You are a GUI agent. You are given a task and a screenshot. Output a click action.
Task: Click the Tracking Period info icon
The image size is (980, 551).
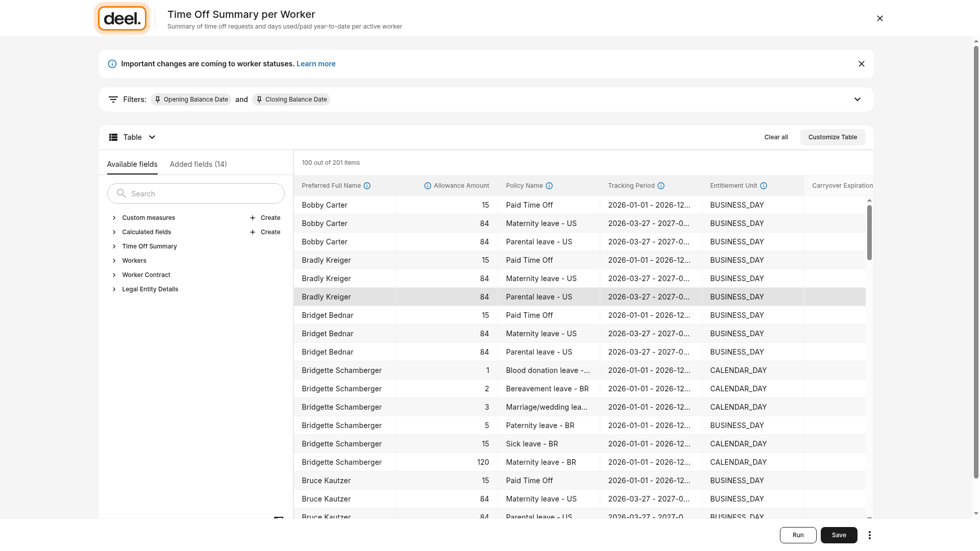coord(661,186)
